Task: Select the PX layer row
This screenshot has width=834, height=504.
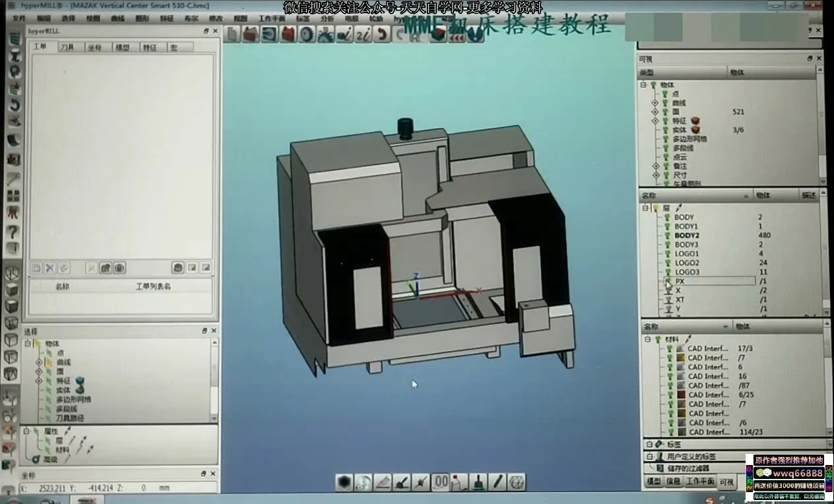Action: (x=680, y=281)
